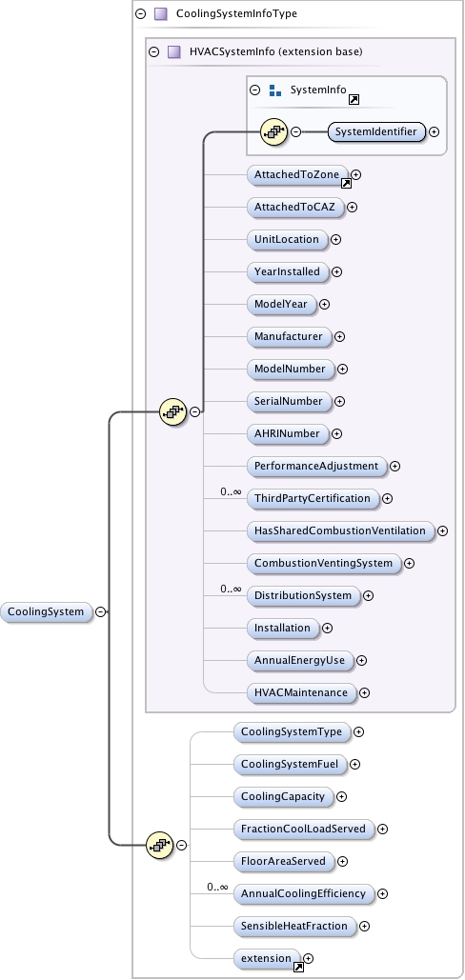Select the CoolingSystemType element

pos(292,731)
